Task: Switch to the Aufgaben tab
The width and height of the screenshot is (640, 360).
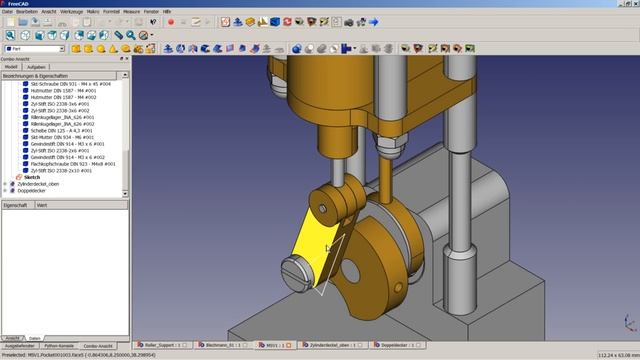Action: tap(36, 67)
